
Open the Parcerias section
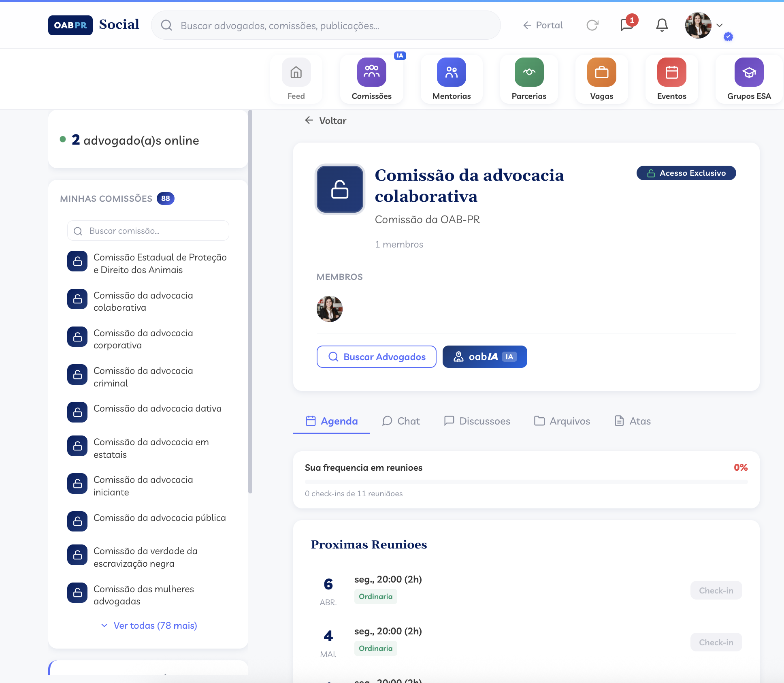528,79
